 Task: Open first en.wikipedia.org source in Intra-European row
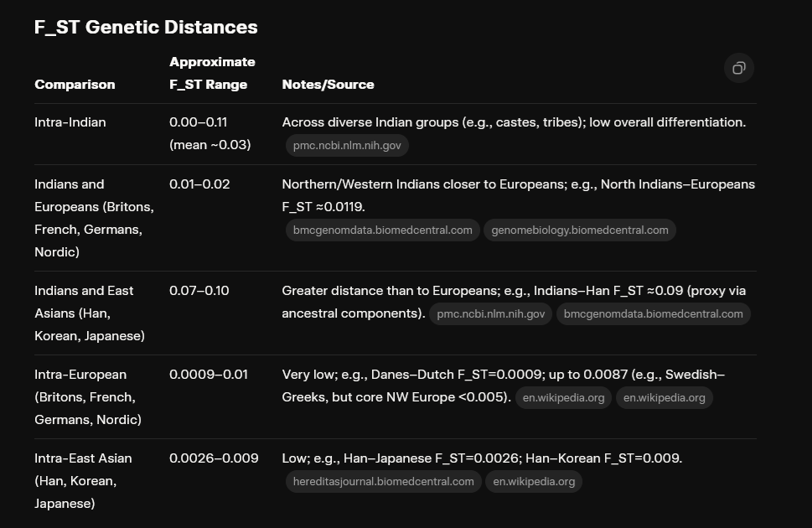coord(563,398)
